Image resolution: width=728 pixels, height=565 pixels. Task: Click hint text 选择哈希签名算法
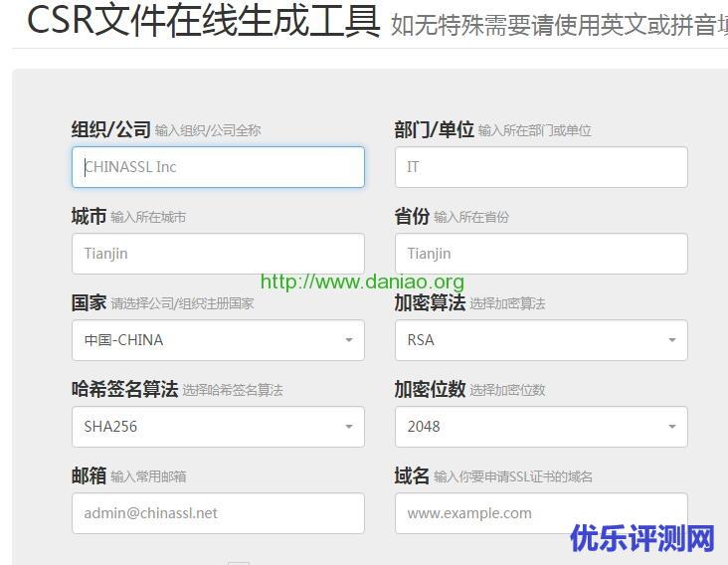click(232, 390)
